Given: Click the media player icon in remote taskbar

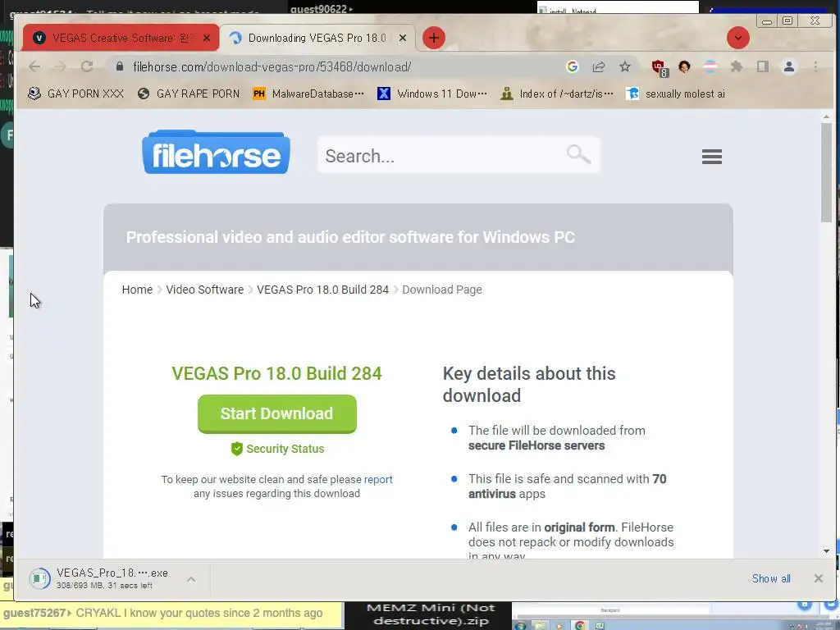Looking at the screenshot, I should 559,625.
